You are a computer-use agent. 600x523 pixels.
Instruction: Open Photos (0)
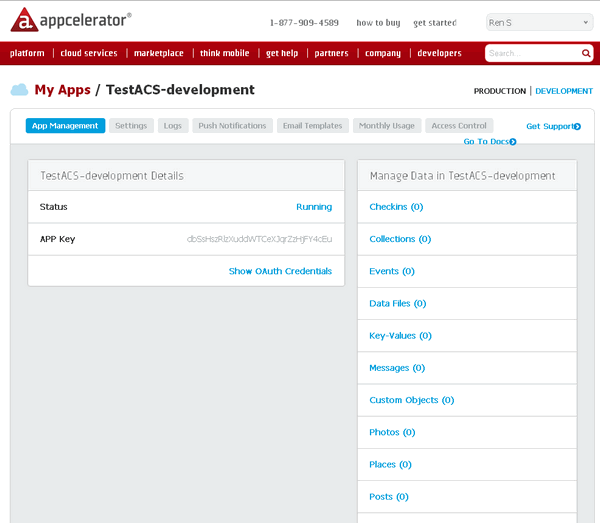point(392,432)
